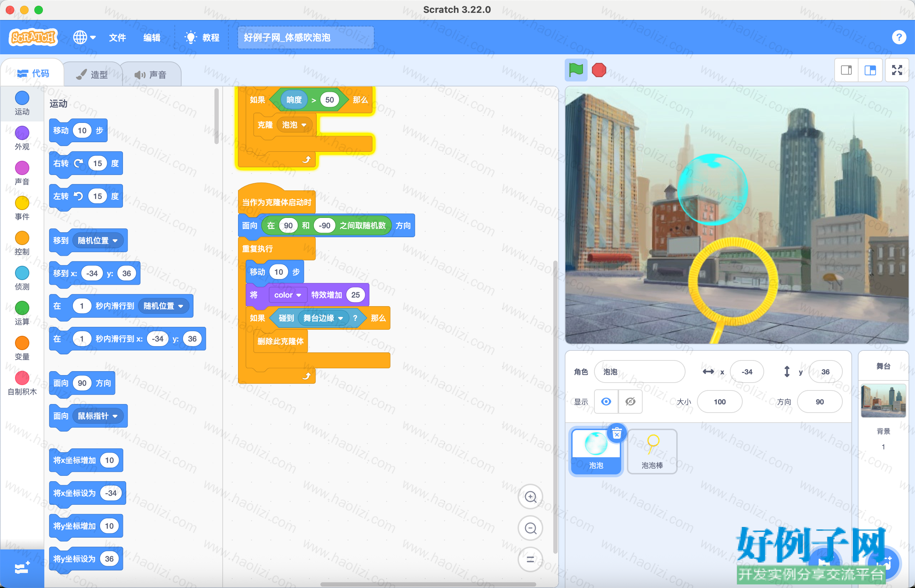
Task: Click the 响度 reporter in script
Action: coord(294,100)
